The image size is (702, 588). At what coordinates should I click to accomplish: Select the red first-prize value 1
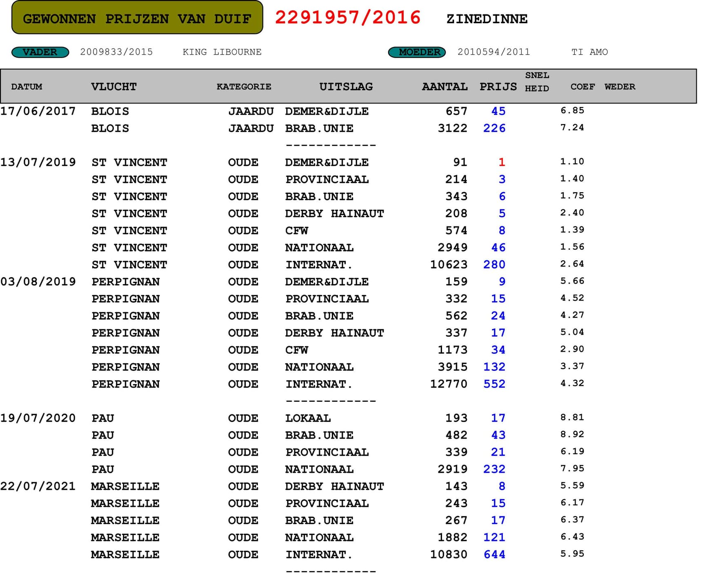(x=502, y=163)
